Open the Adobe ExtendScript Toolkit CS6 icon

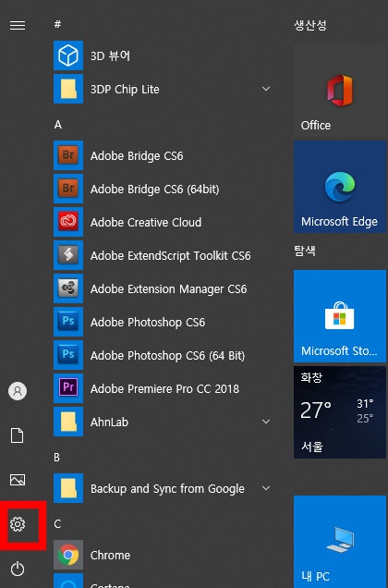pos(68,255)
